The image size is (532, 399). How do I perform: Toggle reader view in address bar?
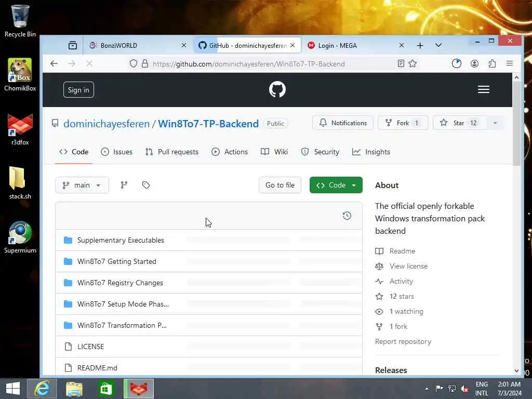point(401,63)
